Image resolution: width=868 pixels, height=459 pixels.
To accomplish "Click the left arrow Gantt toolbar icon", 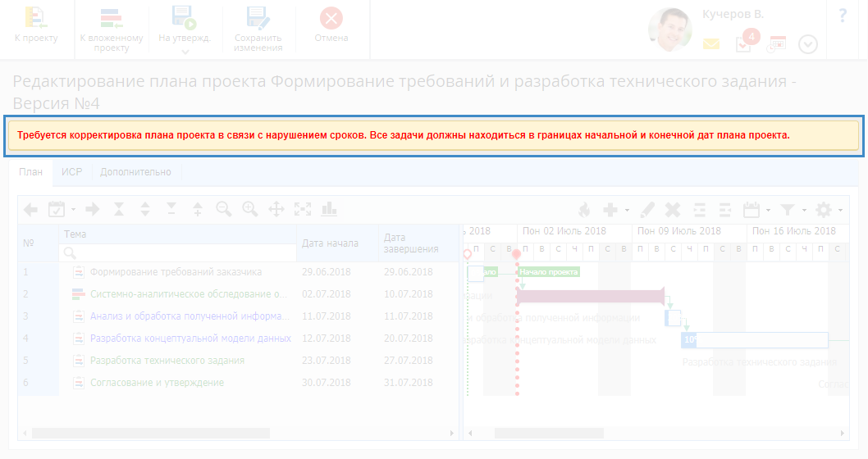I will 31,210.
